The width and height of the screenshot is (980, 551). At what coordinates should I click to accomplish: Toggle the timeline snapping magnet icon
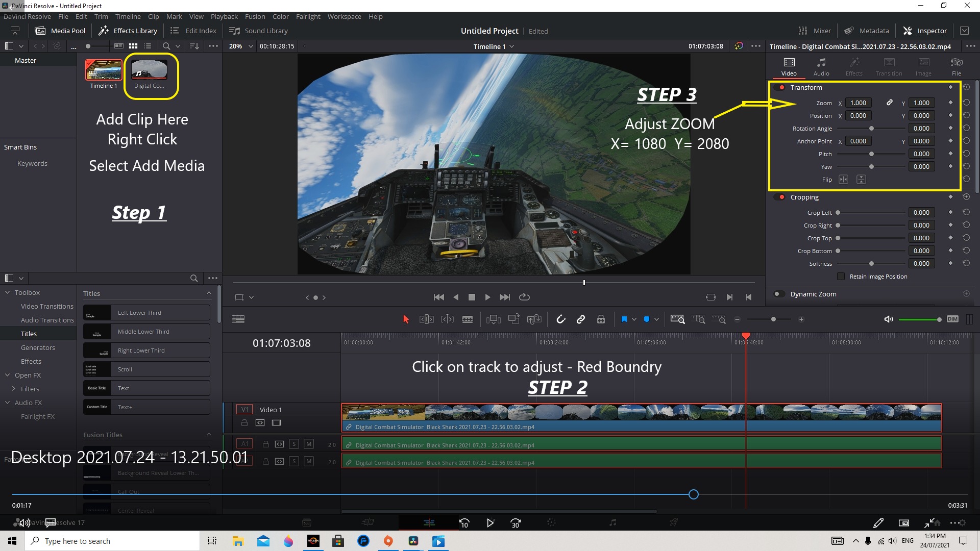[560, 319]
